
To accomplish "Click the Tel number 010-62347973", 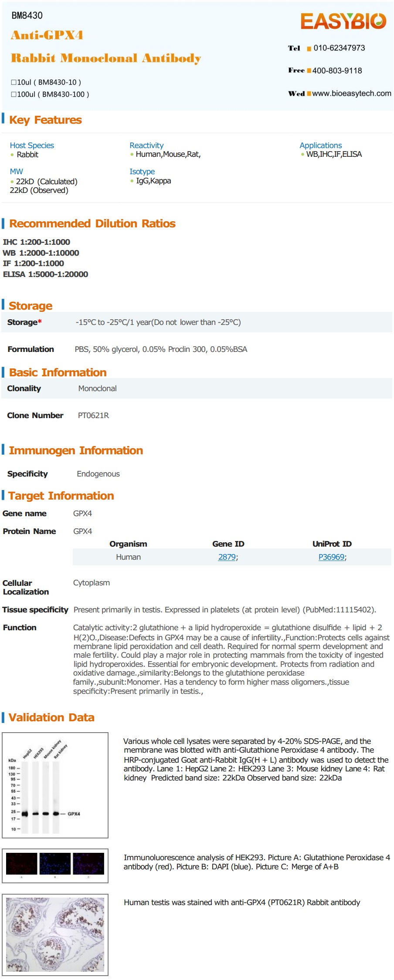I will pyautogui.click(x=339, y=48).
